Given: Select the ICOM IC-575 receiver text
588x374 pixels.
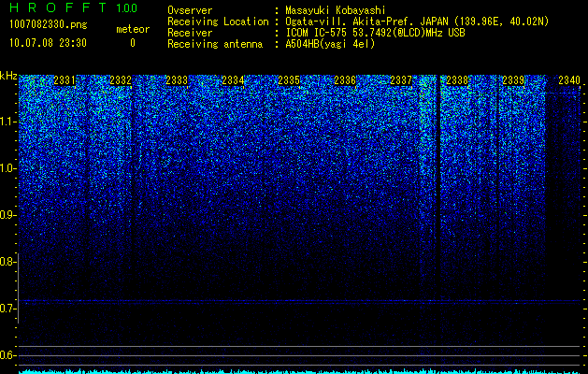Looking at the screenshot, I should tap(375, 33).
